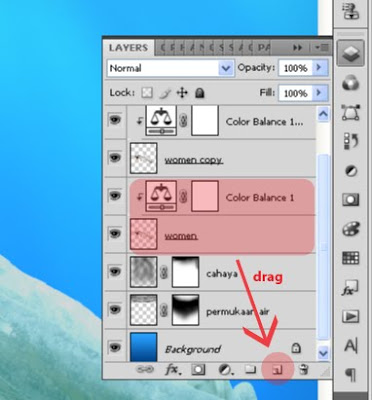Open the Paragraph panel dock icon

tap(350, 375)
